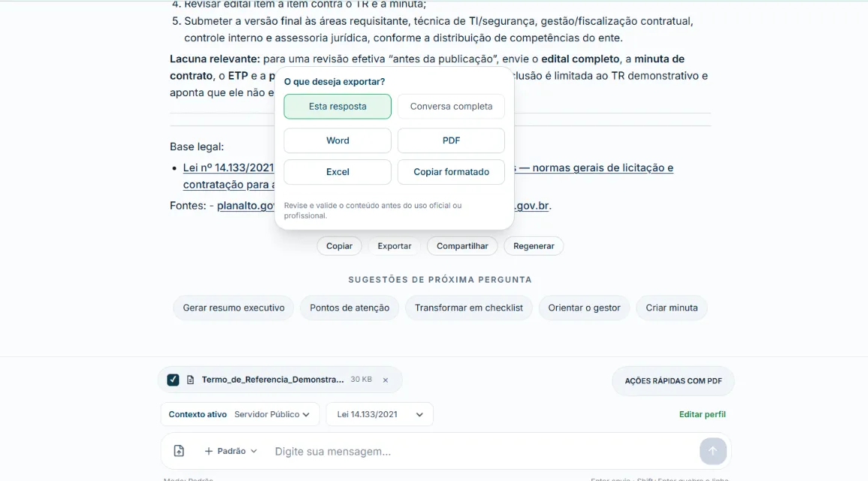Click the Exportar button
Screen dimensions: 868x481
(394, 246)
